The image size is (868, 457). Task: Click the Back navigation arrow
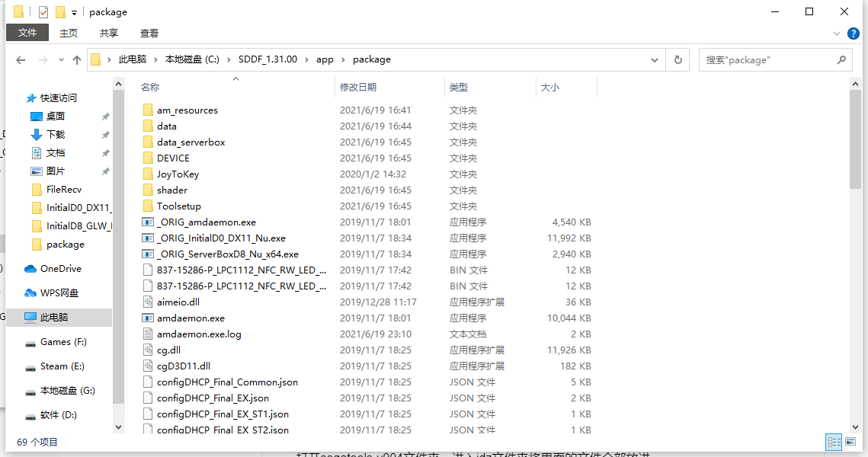21,59
